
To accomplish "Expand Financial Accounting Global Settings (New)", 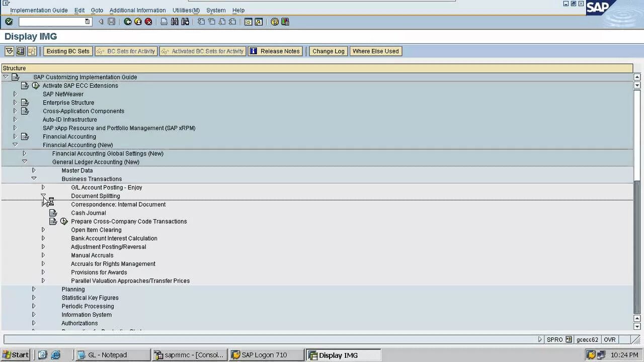I will point(24,153).
